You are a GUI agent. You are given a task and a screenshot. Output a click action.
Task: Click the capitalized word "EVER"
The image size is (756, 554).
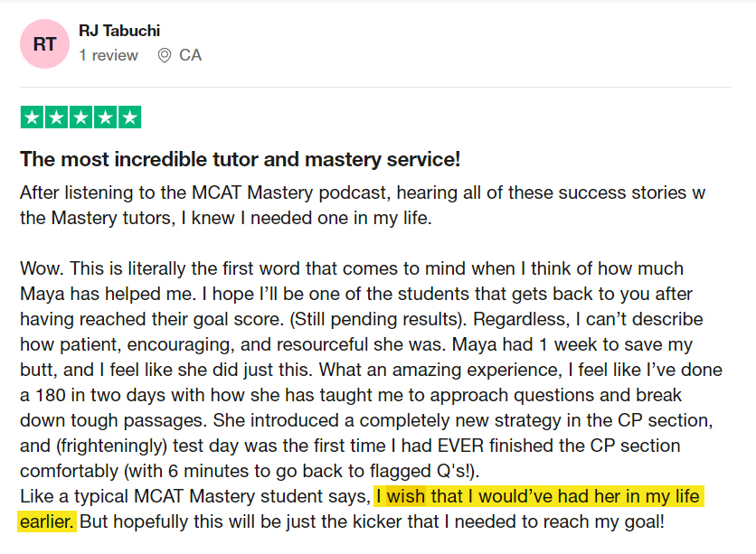click(460, 446)
